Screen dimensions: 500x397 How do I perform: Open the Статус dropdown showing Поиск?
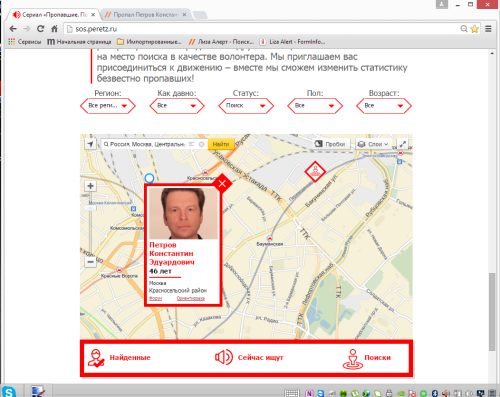coord(246,106)
